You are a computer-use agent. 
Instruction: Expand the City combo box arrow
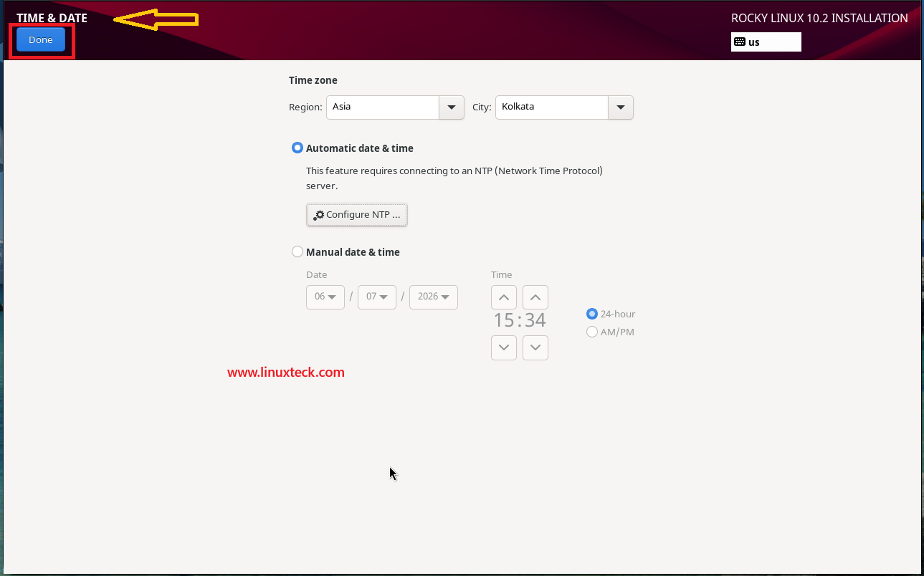pos(620,107)
